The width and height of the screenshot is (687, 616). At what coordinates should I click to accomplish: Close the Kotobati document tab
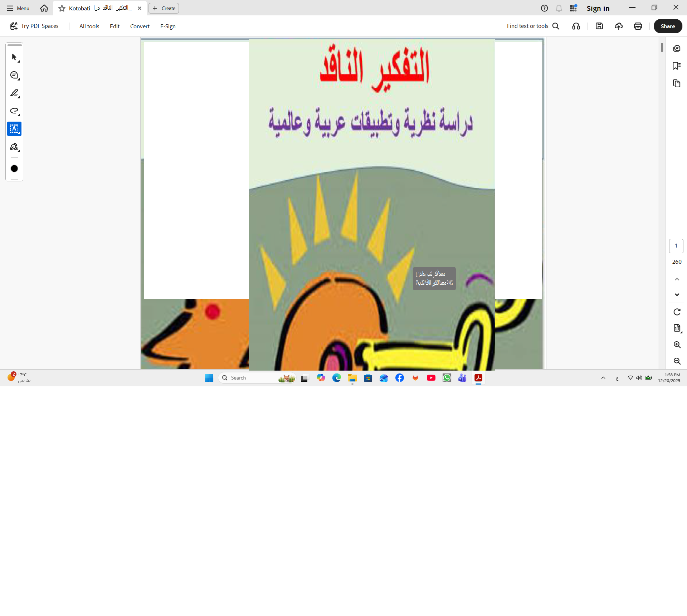(140, 8)
